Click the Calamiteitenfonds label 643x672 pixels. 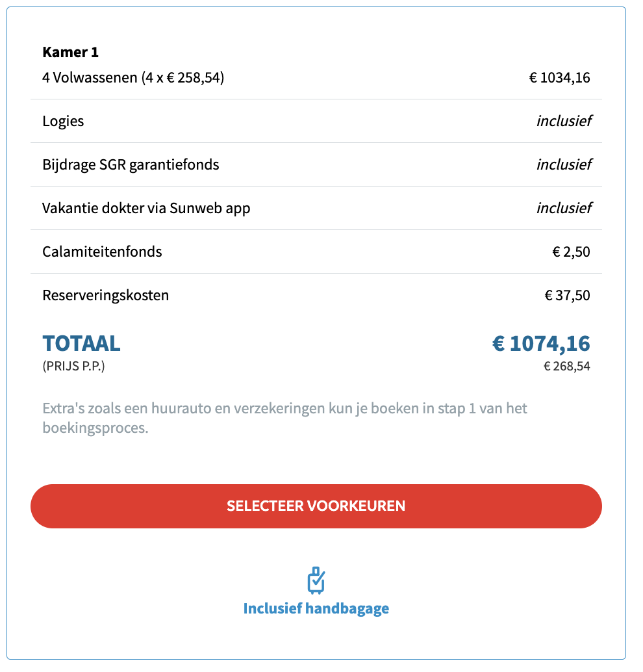point(102,252)
